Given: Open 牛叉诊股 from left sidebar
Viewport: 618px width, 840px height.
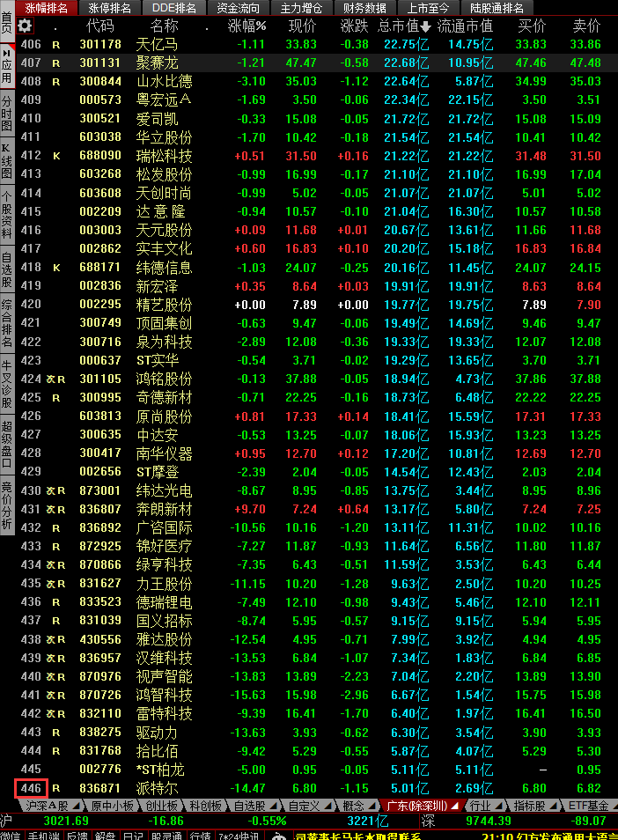Looking at the screenshot, I should [7, 384].
